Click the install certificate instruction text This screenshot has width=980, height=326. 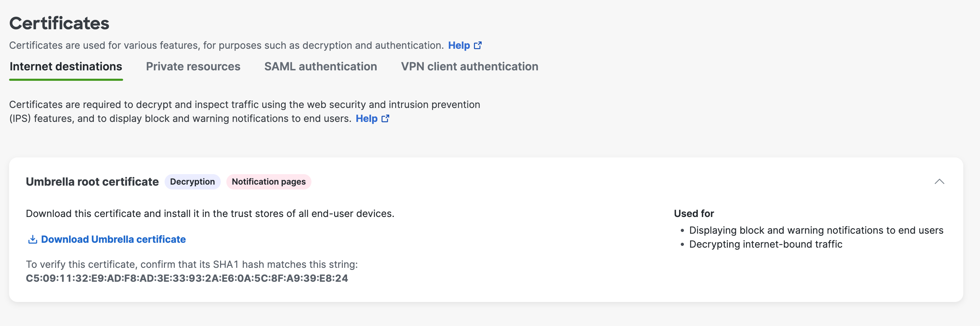click(x=210, y=213)
